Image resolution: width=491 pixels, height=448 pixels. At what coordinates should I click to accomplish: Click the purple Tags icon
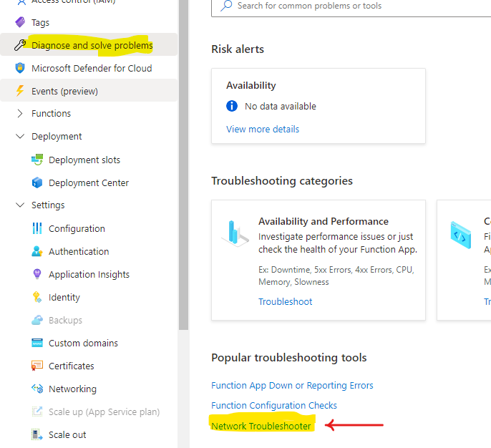point(20,22)
